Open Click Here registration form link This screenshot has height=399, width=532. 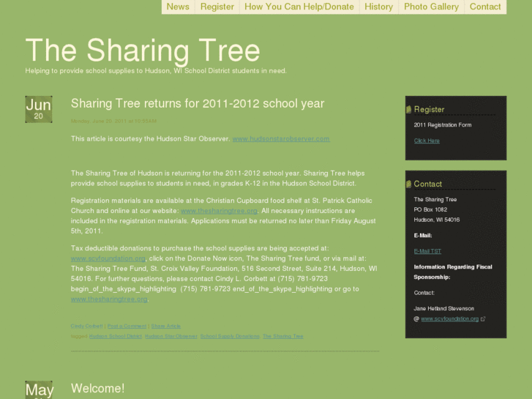click(x=427, y=141)
